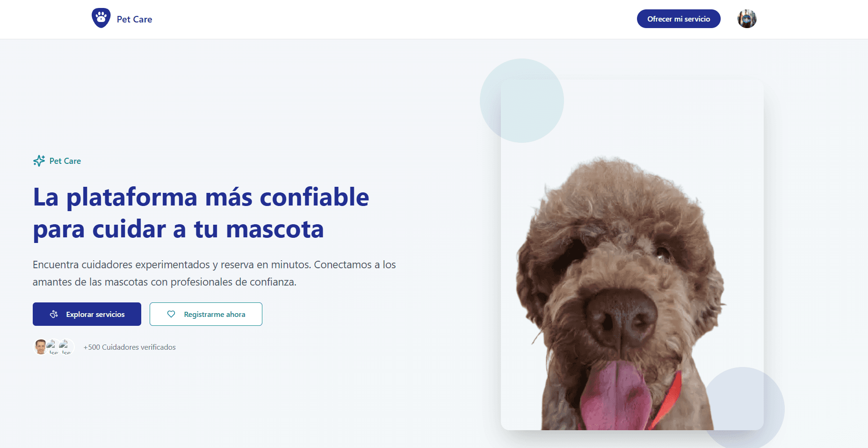
Task: Click the Ofrecer mi servicio button
Action: pyautogui.click(x=679, y=19)
